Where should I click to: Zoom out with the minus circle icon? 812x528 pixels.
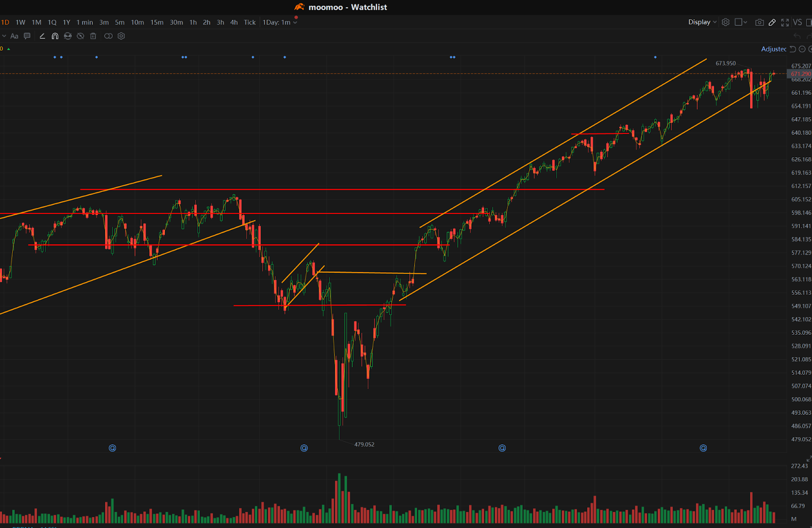pyautogui.click(x=802, y=49)
